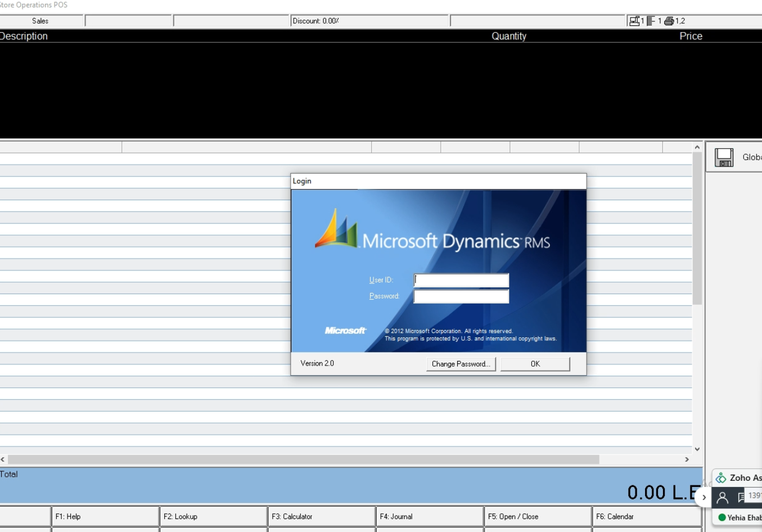This screenshot has height=532, width=762.
Task: Focus the User ID field
Action: [x=461, y=280]
